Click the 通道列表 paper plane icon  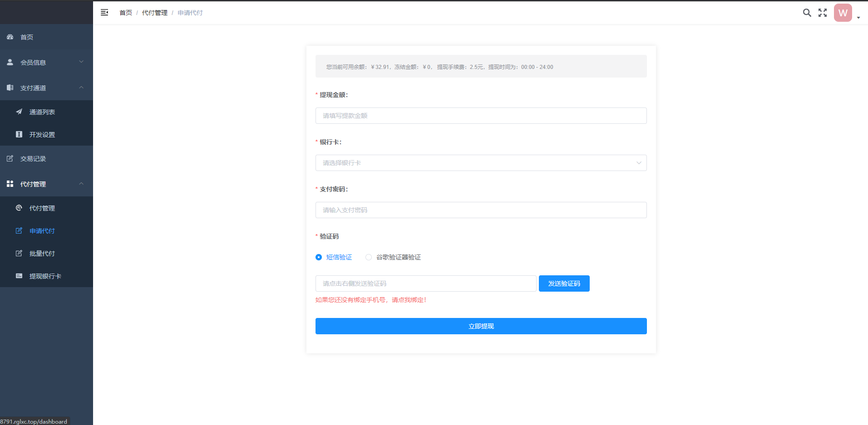tap(19, 112)
